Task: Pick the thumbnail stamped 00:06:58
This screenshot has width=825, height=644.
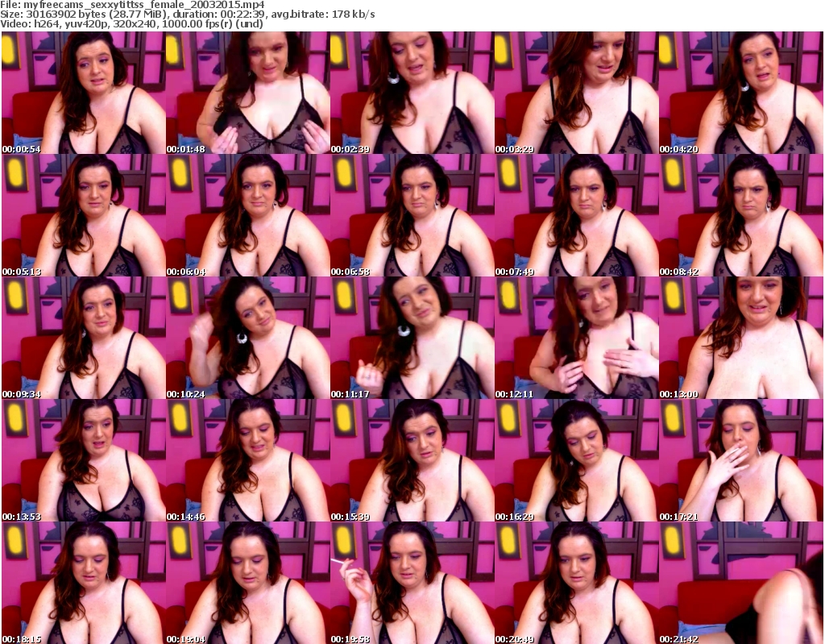Action: pyautogui.click(x=412, y=215)
